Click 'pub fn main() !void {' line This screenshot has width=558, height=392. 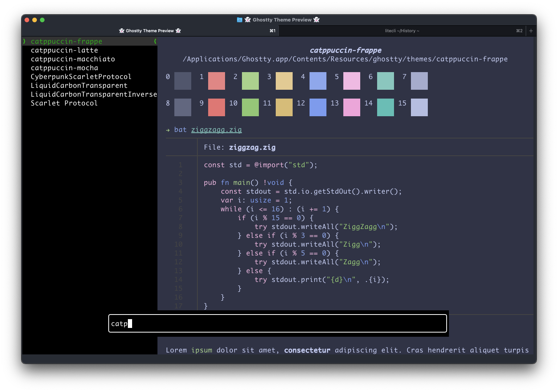point(248,183)
